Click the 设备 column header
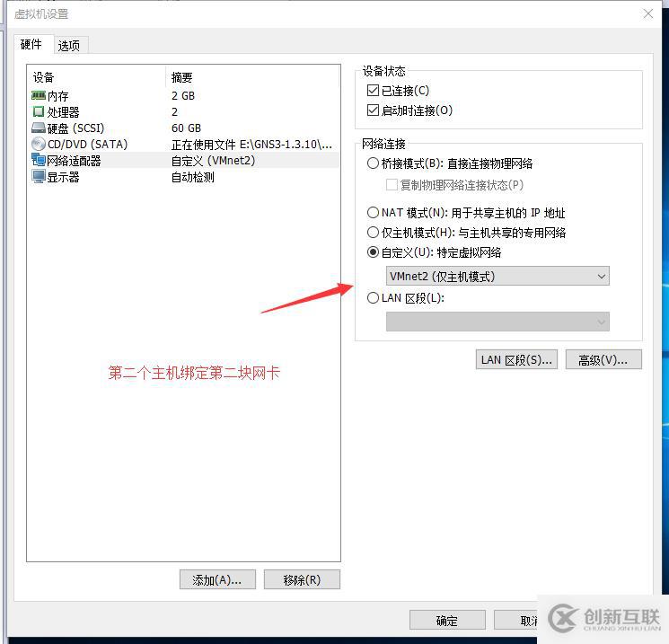 (x=43, y=77)
